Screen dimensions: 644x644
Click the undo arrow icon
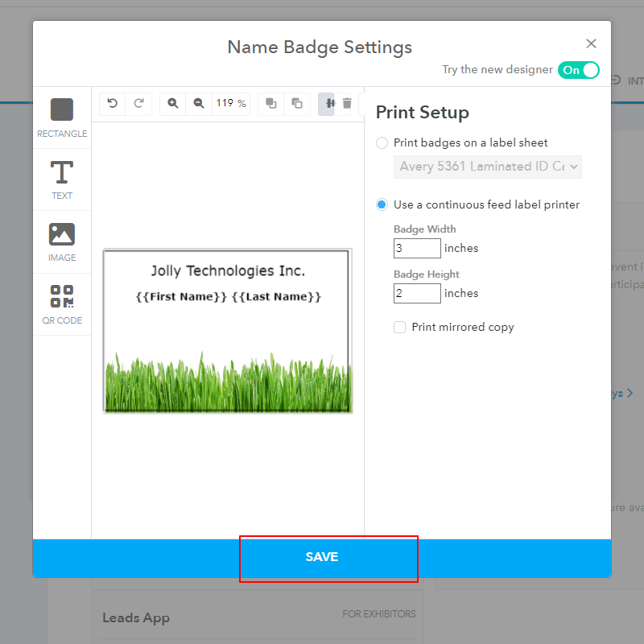(113, 103)
